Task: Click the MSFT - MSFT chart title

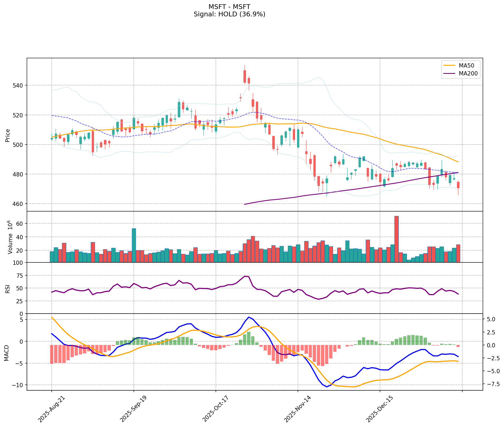Action: [x=229, y=7]
